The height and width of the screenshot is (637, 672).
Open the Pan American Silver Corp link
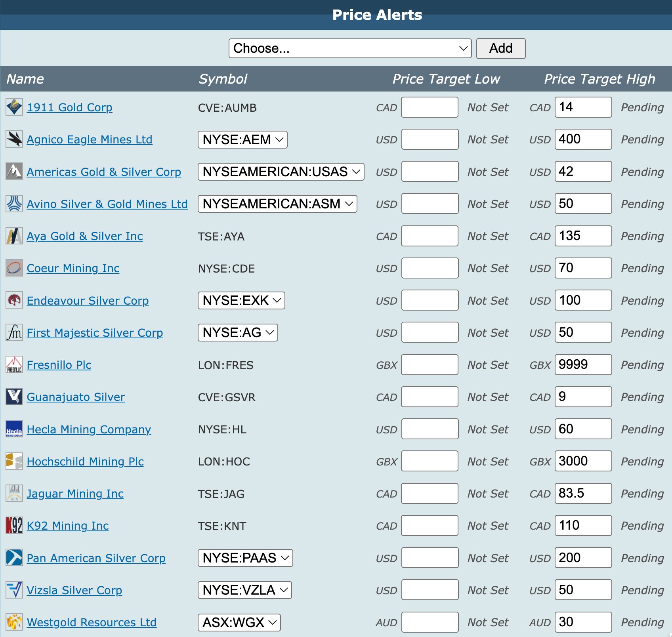(x=96, y=558)
